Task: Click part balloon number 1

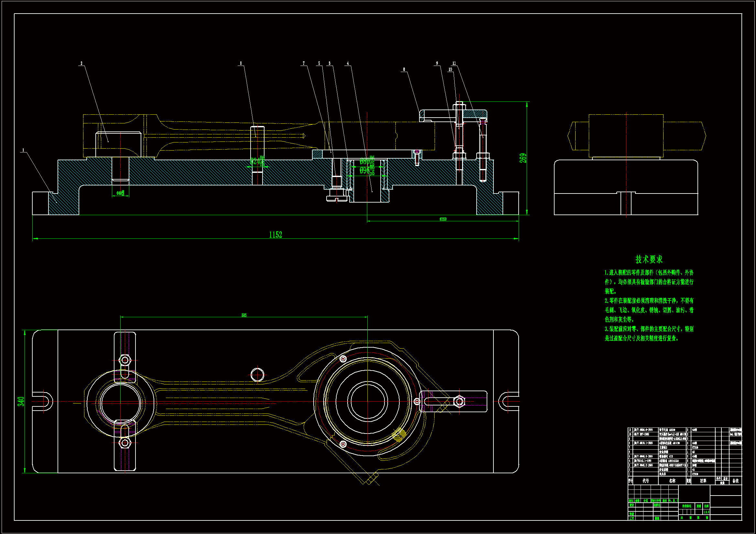Action: pyautogui.click(x=23, y=150)
